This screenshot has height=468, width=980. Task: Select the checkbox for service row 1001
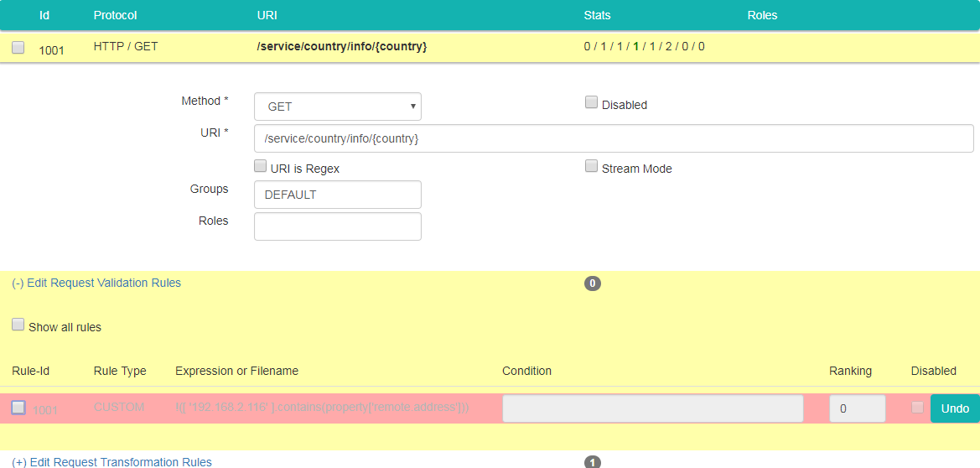pyautogui.click(x=18, y=48)
